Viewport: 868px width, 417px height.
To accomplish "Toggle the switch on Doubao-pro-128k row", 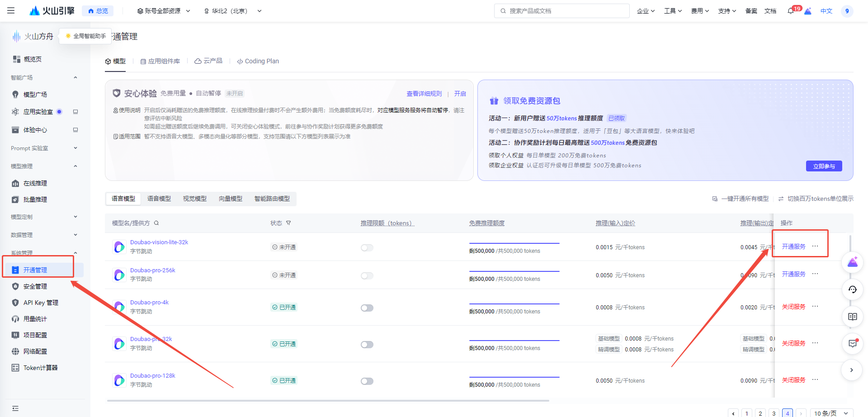I will pos(367,381).
